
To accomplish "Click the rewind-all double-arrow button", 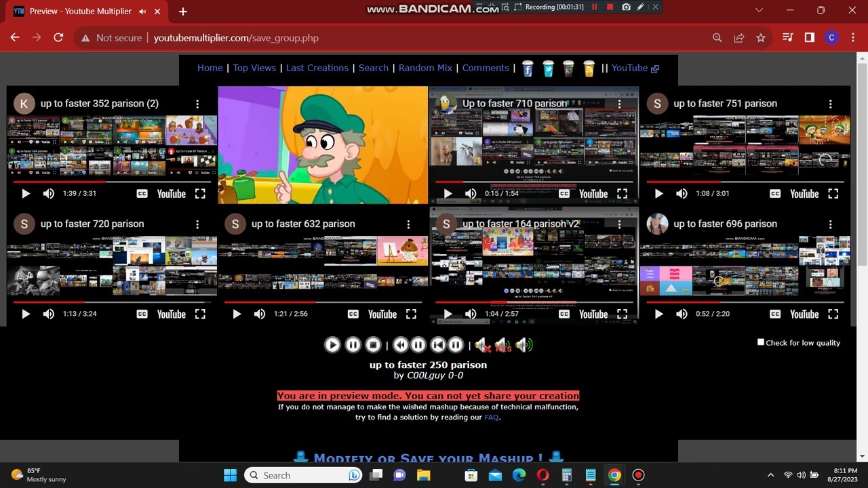I will click(401, 345).
